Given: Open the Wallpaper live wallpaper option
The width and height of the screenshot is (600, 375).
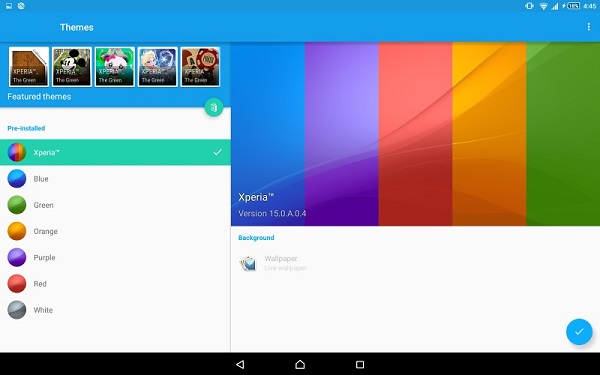Looking at the screenshot, I should 415,263.
